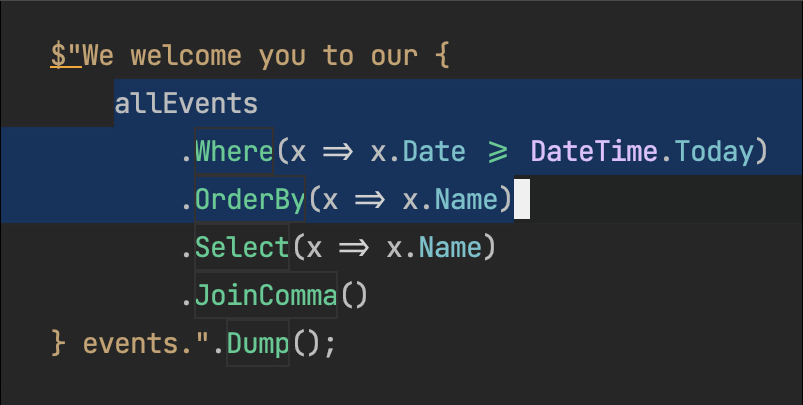Click the lambda arrow in Where
This screenshot has height=405, width=803.
pos(338,152)
